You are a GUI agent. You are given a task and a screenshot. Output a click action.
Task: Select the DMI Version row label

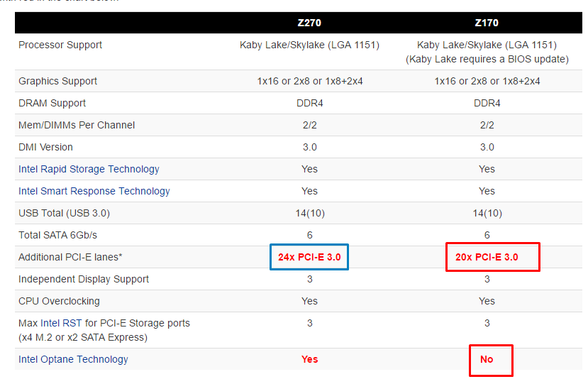[x=45, y=147]
